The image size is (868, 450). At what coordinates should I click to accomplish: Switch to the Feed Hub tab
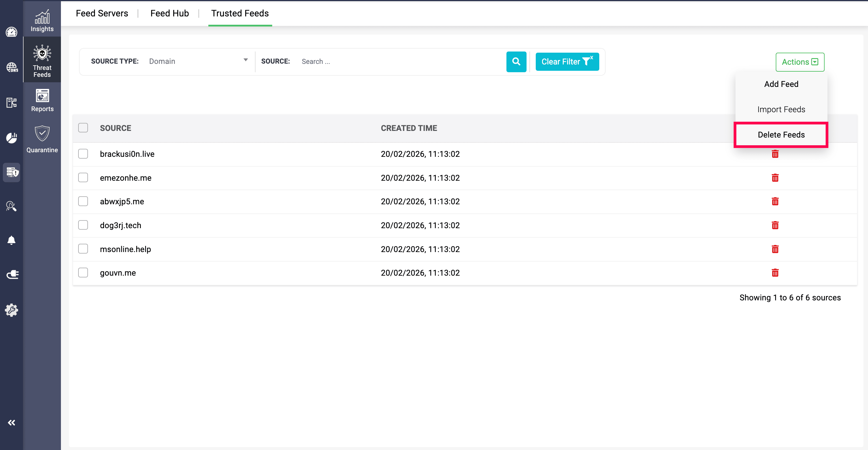point(170,13)
